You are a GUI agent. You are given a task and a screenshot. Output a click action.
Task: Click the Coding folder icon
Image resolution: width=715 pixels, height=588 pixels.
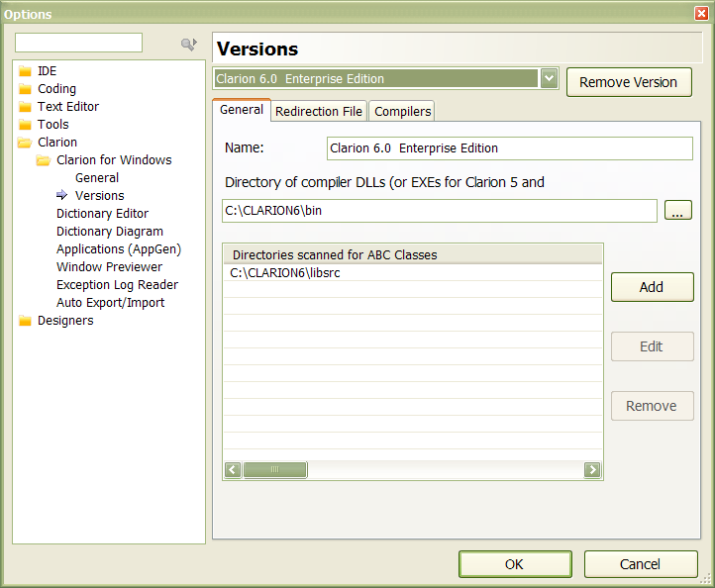(26, 89)
